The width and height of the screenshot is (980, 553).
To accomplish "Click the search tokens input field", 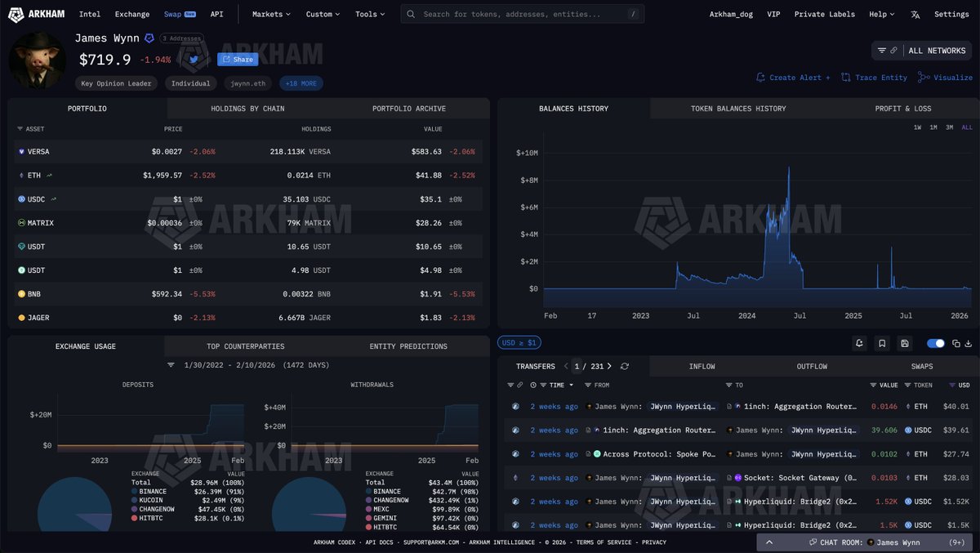I will [x=522, y=14].
